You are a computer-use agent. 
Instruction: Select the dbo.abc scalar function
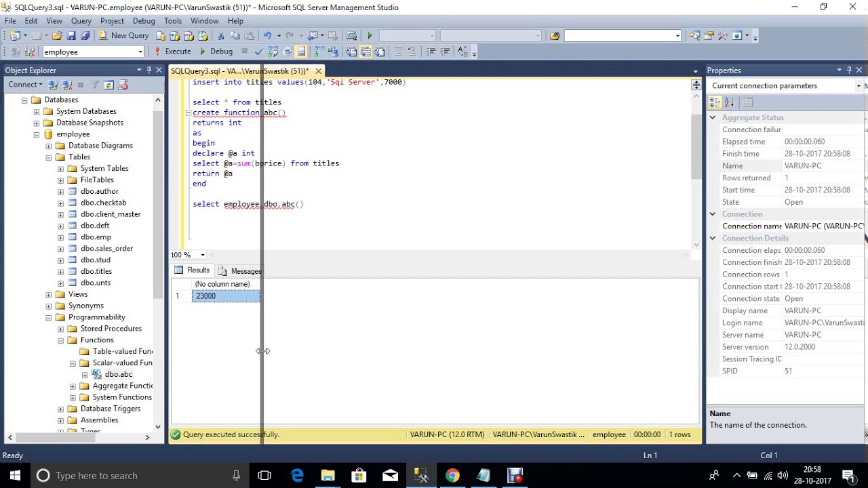coord(119,374)
